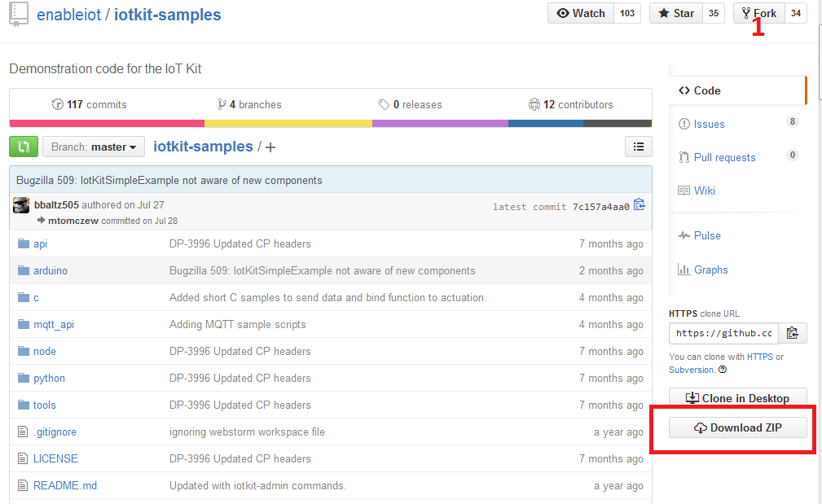Open the arduino folder
This screenshot has width=822, height=504.
[x=51, y=270]
